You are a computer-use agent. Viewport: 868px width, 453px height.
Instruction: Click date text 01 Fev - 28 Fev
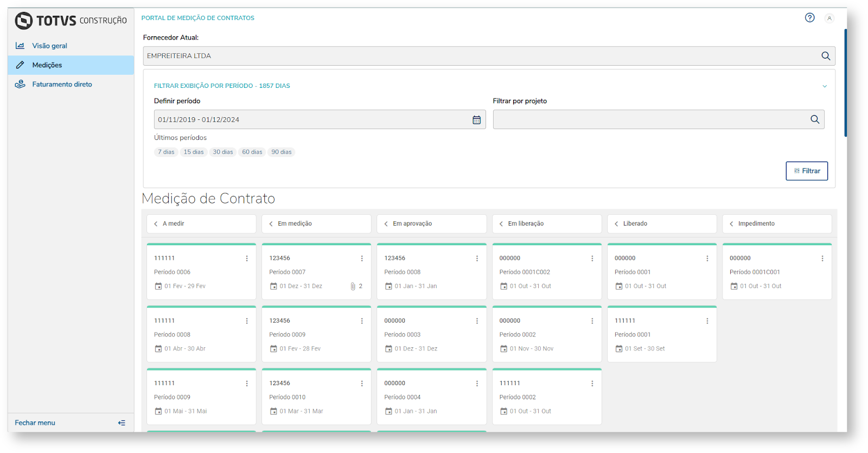(x=300, y=349)
